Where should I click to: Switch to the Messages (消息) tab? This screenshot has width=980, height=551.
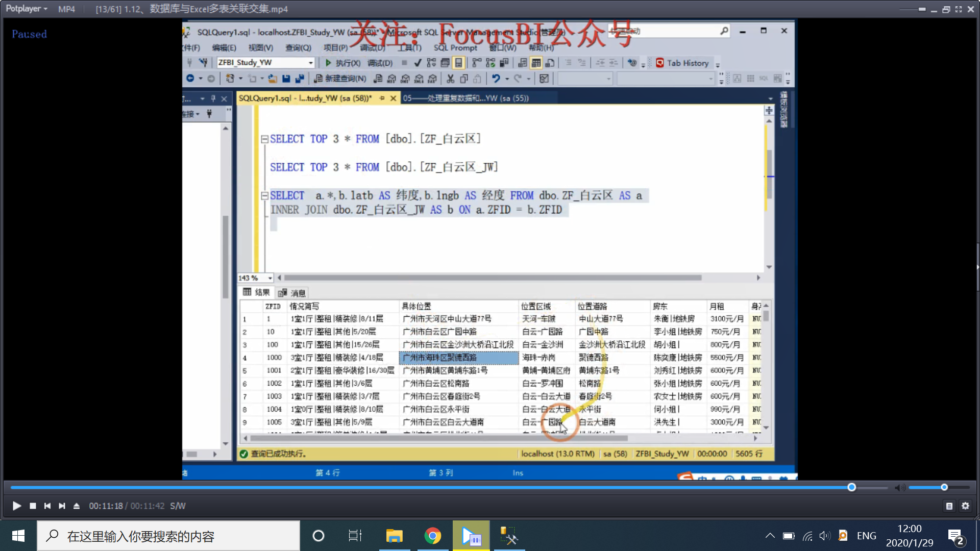point(292,293)
